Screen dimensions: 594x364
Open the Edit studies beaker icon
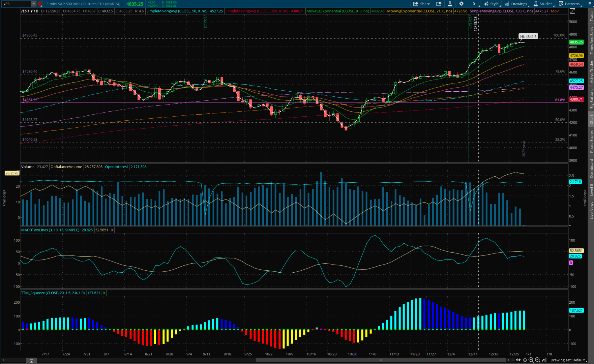click(x=450, y=4)
